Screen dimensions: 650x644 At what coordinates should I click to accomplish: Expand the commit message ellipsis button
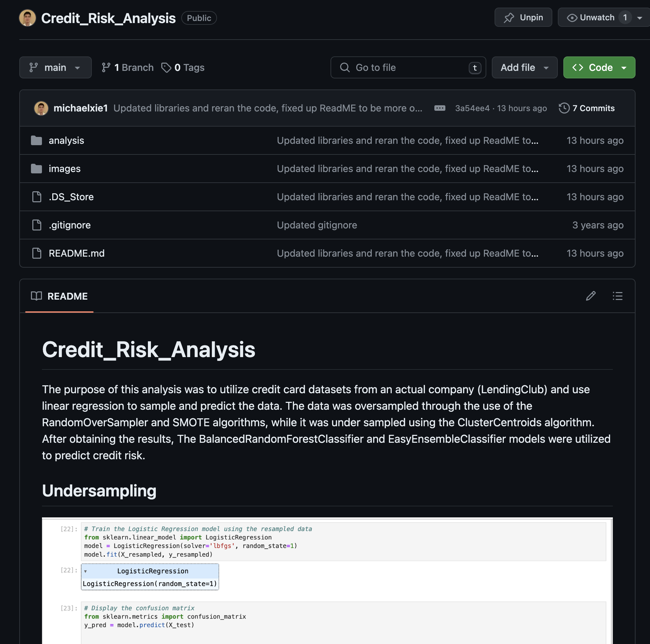click(440, 108)
